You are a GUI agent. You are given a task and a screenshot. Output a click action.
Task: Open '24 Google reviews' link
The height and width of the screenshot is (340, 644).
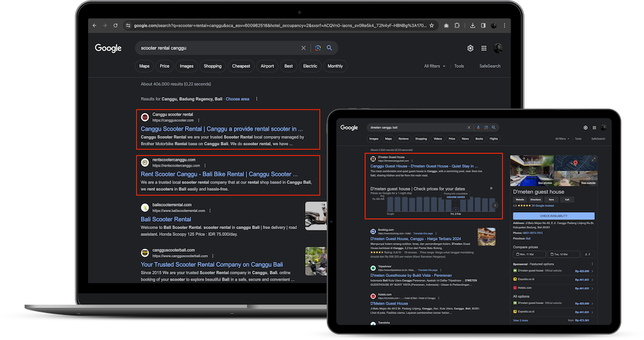click(x=543, y=205)
